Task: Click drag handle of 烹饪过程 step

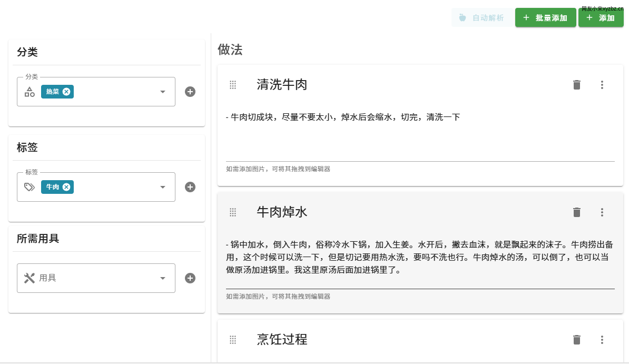Action: click(x=233, y=340)
